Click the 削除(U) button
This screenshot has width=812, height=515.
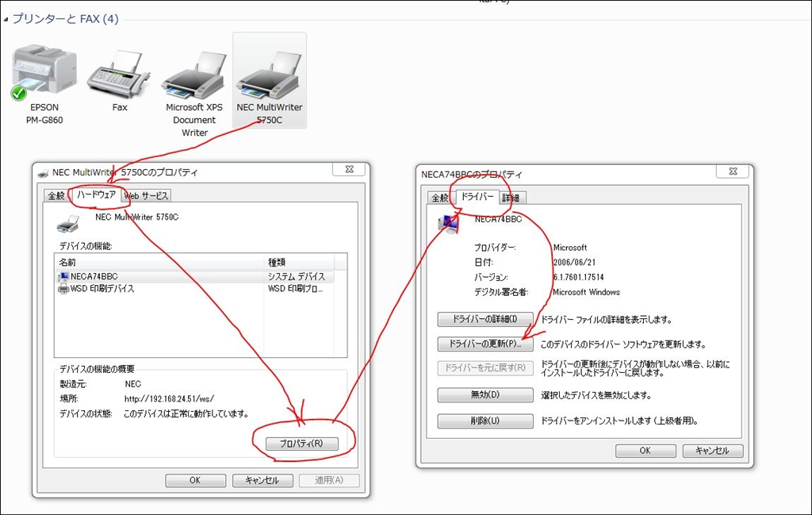[485, 421]
